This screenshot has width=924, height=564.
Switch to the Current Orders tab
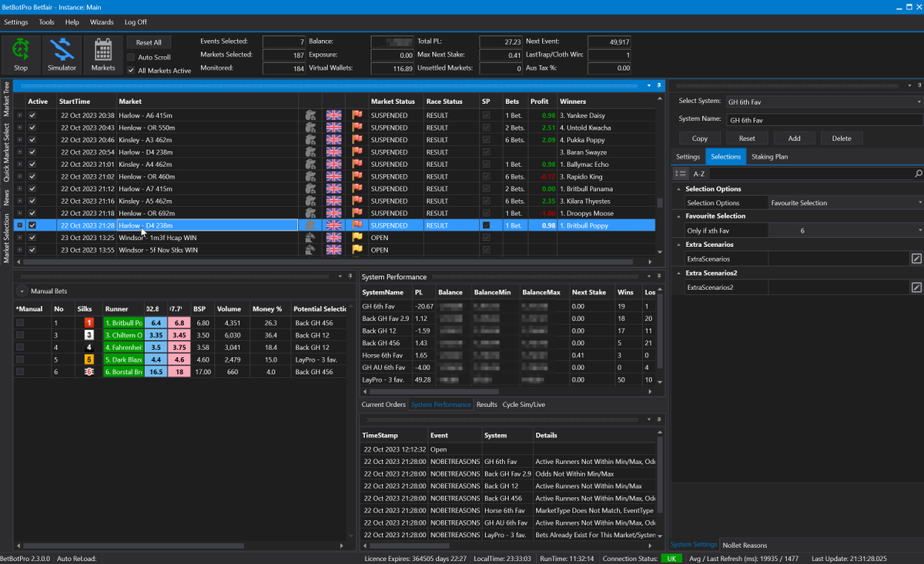click(x=383, y=405)
